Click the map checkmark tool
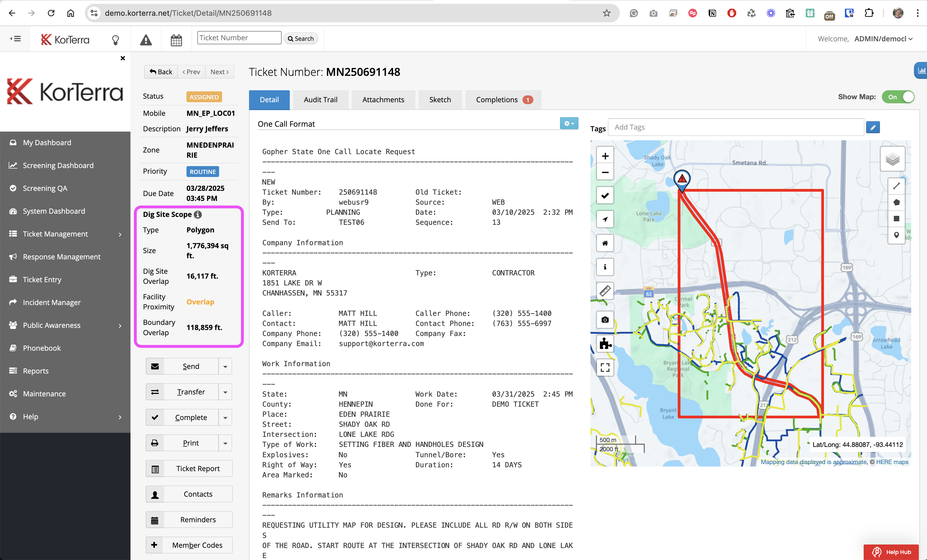This screenshot has width=927, height=560. coord(605,195)
